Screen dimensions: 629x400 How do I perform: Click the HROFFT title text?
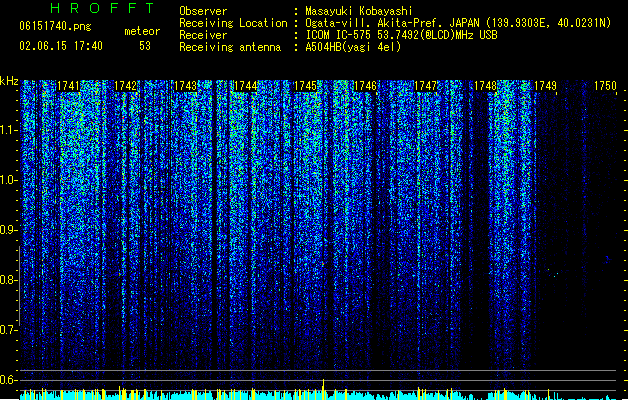103,8
